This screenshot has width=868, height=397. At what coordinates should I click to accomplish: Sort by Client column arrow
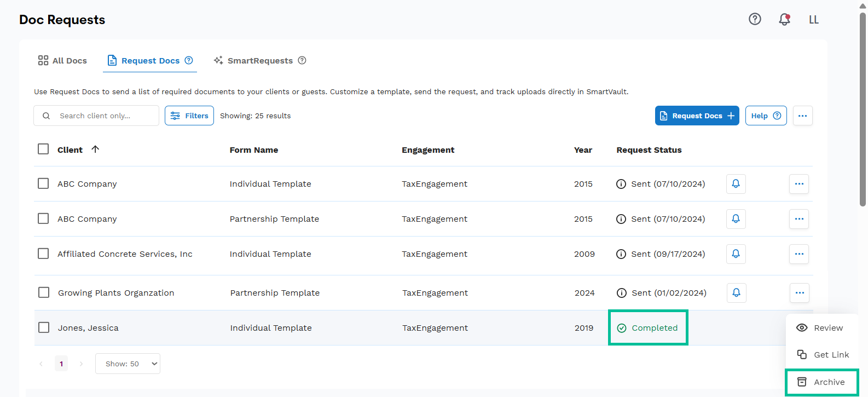pos(95,149)
